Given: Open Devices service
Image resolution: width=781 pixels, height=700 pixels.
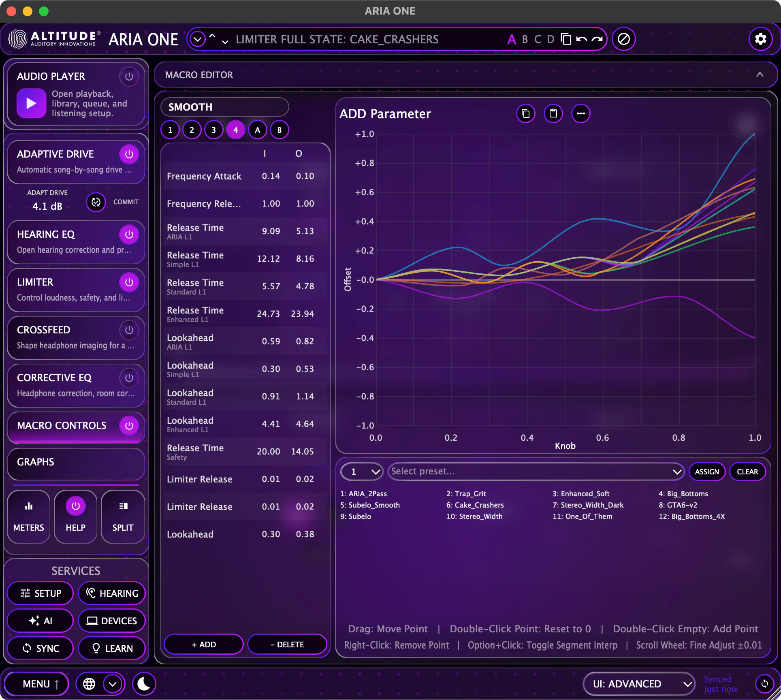Looking at the screenshot, I should point(112,621).
